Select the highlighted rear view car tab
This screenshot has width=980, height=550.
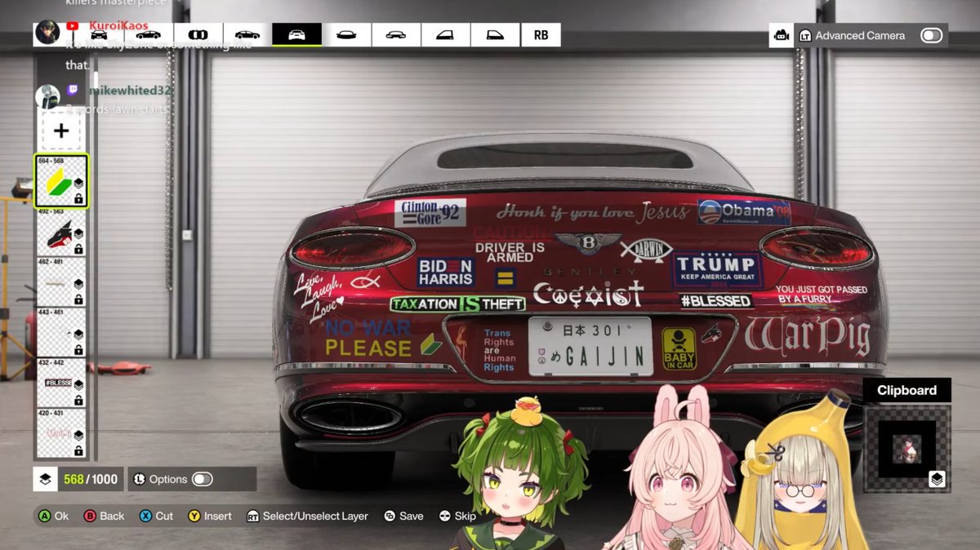[x=297, y=35]
